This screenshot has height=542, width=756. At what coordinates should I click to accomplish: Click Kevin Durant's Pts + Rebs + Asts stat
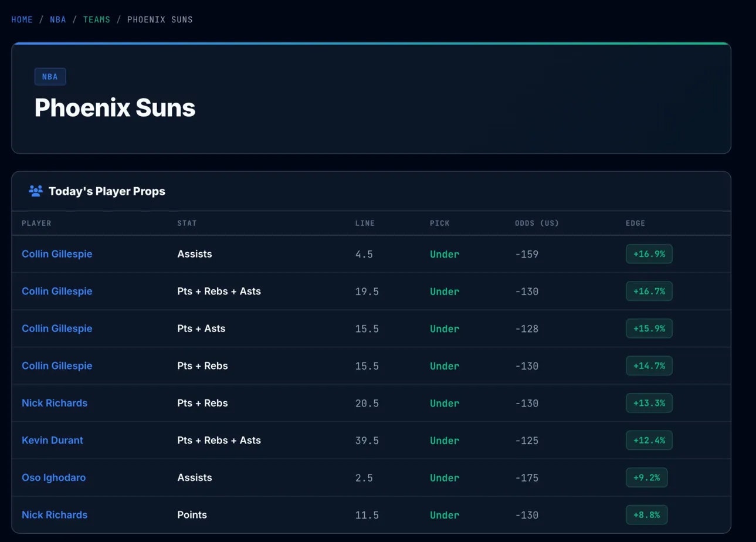[219, 440]
